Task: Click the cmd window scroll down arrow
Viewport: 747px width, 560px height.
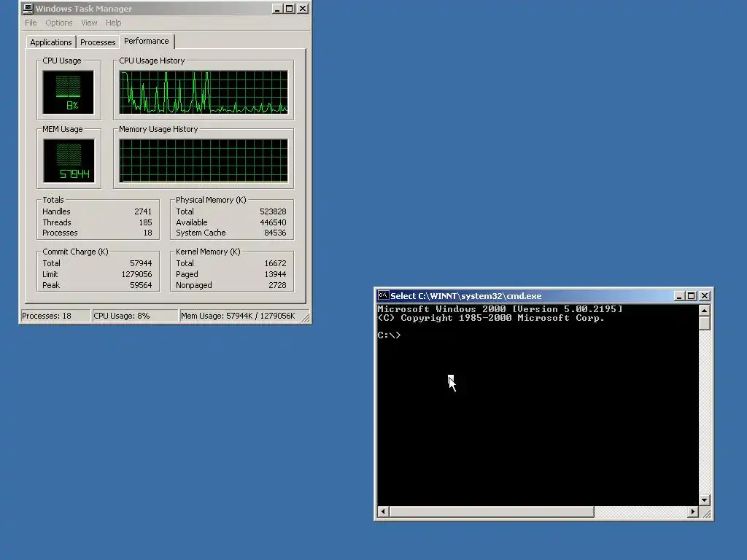Action: 704,500
